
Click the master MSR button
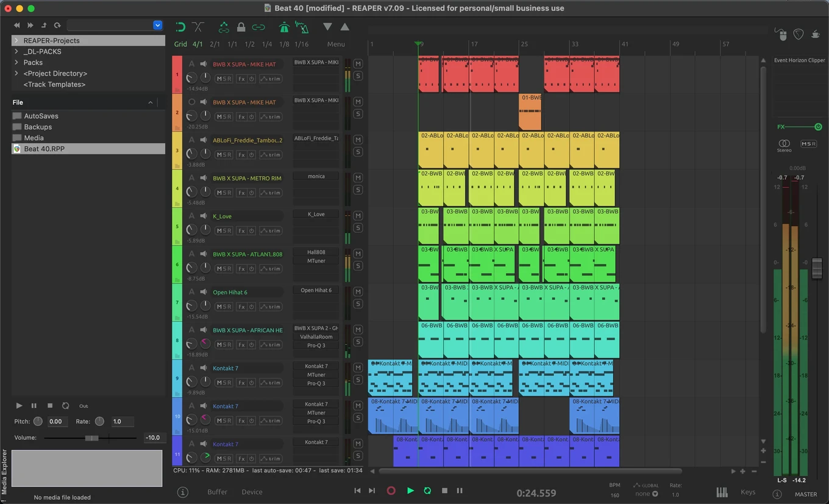click(x=808, y=144)
